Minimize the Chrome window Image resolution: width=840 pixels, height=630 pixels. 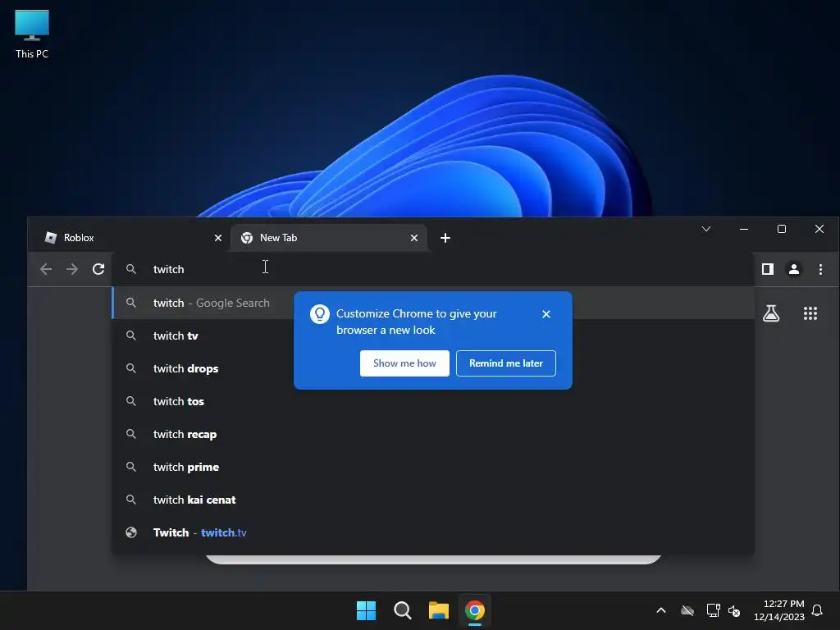pos(744,230)
